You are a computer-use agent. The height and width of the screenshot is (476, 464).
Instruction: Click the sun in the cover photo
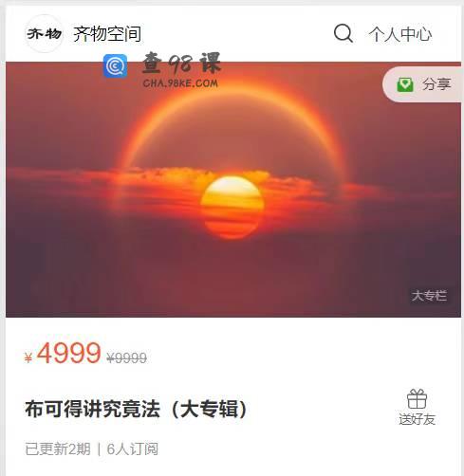click(232, 207)
